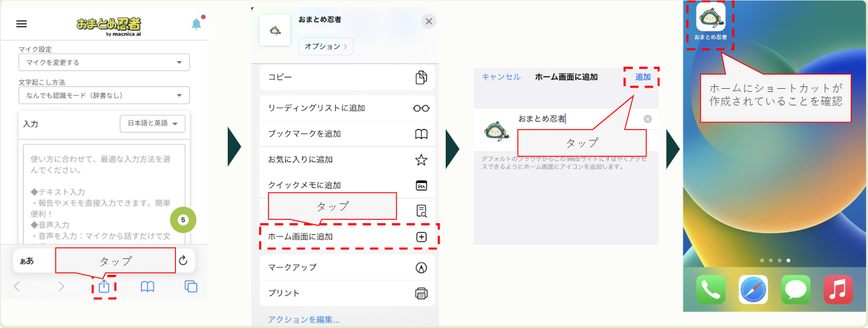Open the hamburger menu in おまとめ忍者
The height and width of the screenshot is (328, 868).
coord(22,24)
